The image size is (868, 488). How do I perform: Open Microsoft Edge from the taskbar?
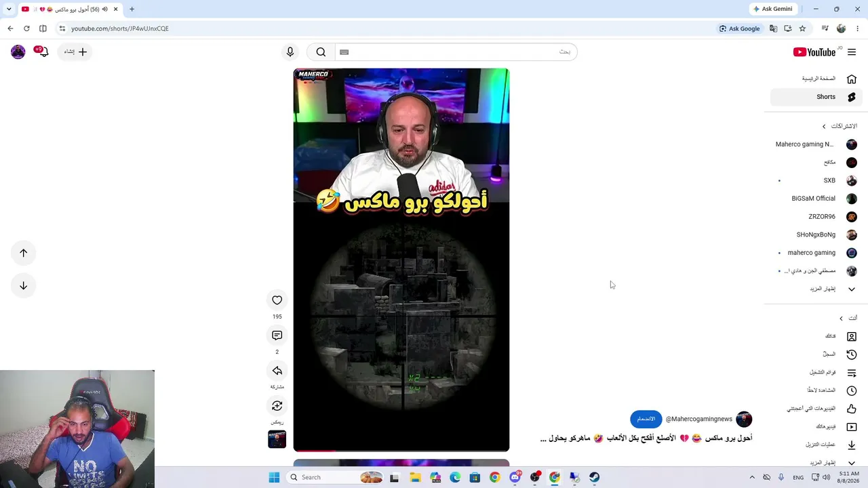coord(455,477)
